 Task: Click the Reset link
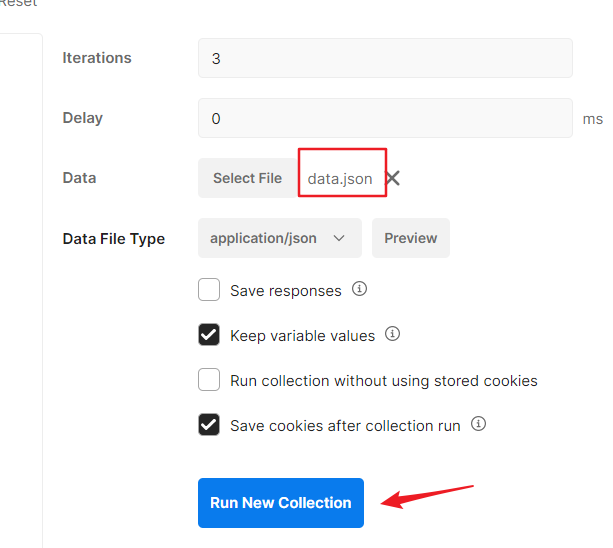click(x=18, y=4)
